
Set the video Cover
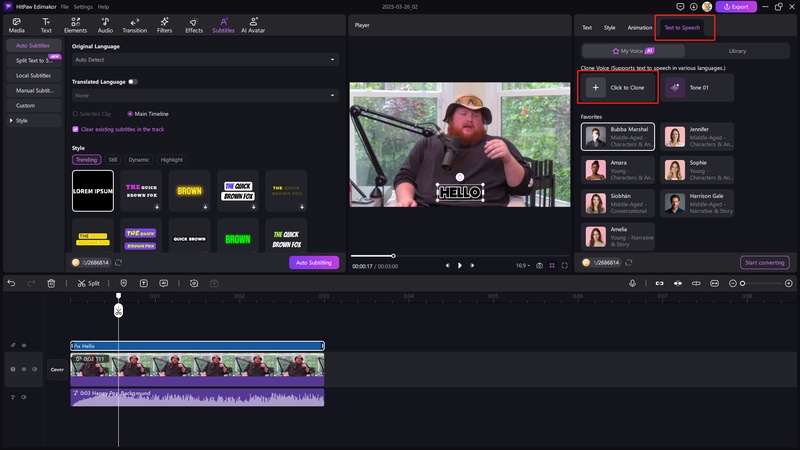tap(57, 369)
